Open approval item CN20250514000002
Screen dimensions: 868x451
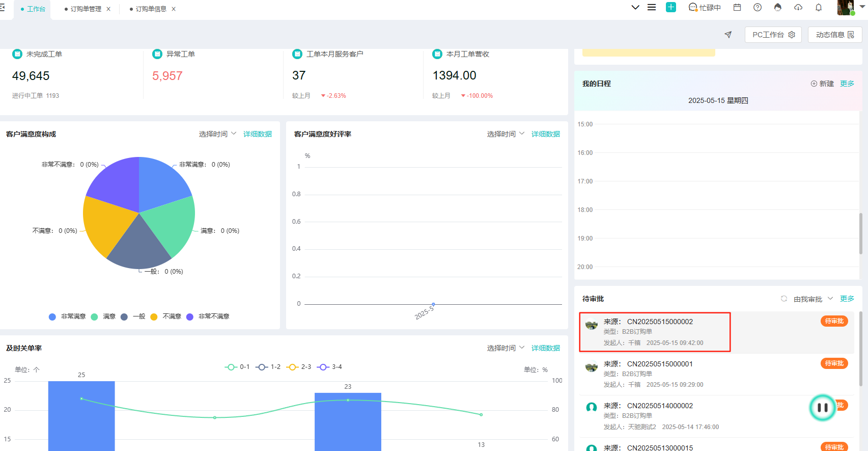[717, 416]
